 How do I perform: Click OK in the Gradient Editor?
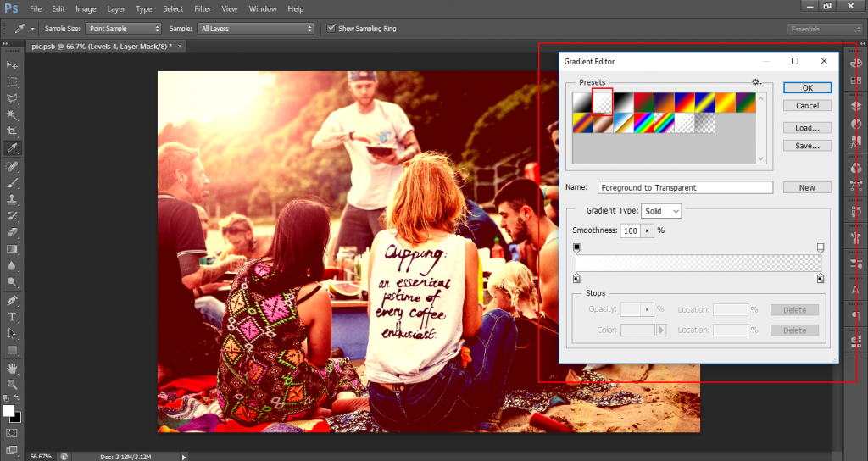pos(807,87)
